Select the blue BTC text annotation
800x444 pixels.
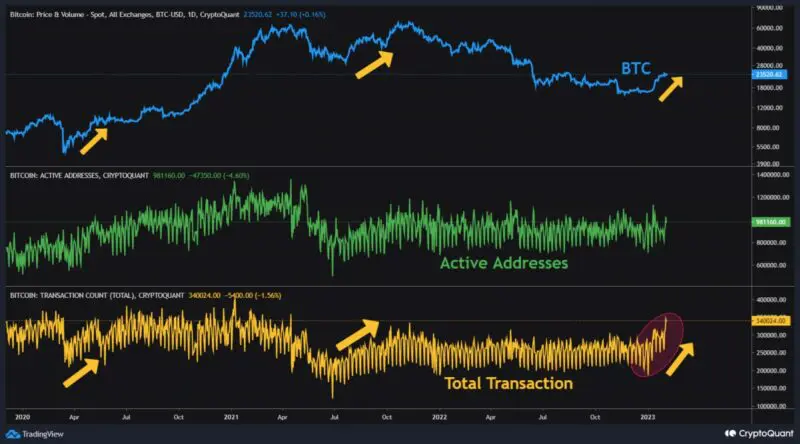point(633,69)
